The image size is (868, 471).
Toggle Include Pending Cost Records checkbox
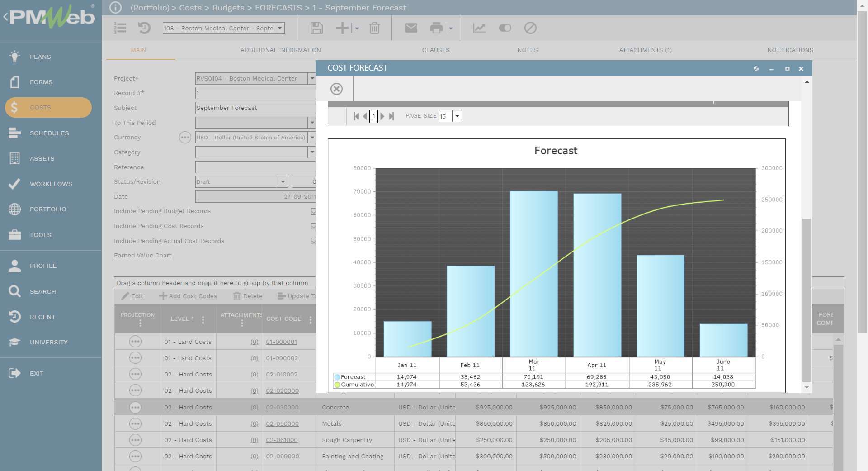313,226
